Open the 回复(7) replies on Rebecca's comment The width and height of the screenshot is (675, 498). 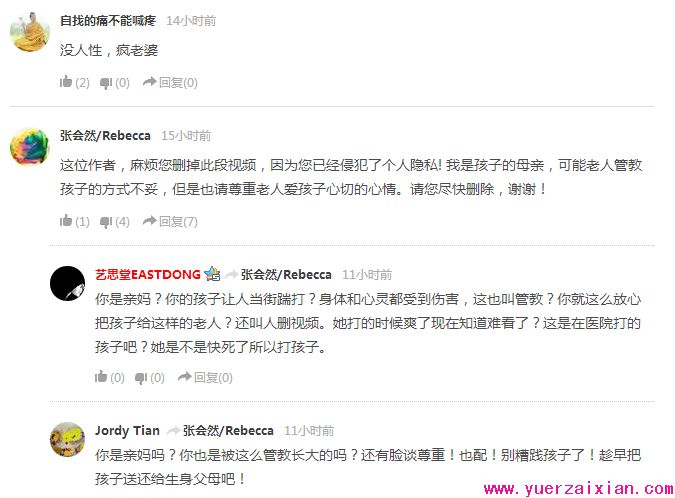point(170,221)
